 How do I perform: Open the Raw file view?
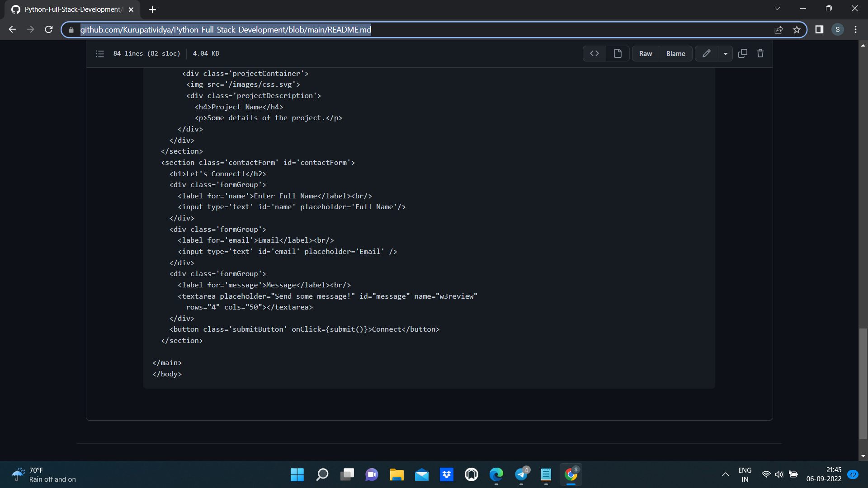(645, 54)
